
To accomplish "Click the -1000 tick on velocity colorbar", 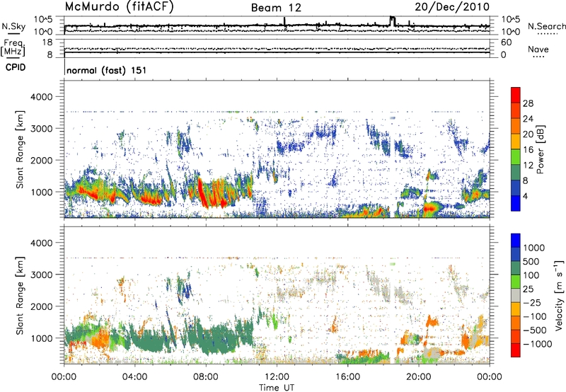I will coord(538,344).
